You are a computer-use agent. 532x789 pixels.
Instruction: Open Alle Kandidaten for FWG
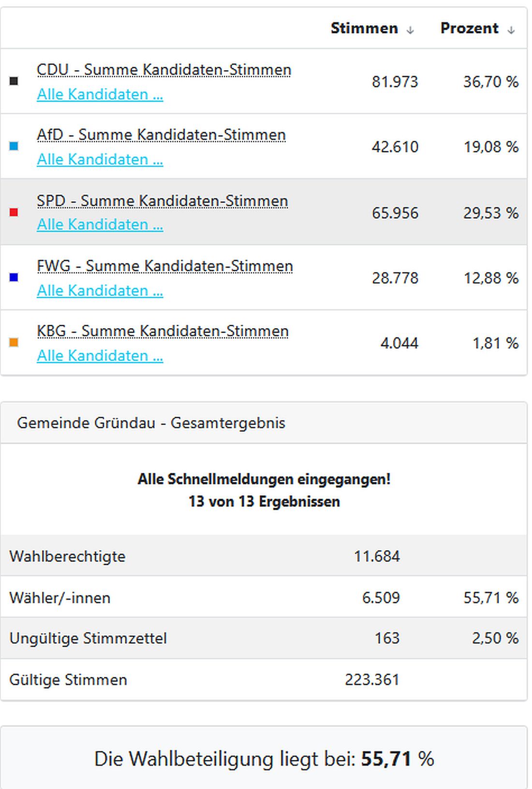(100, 290)
